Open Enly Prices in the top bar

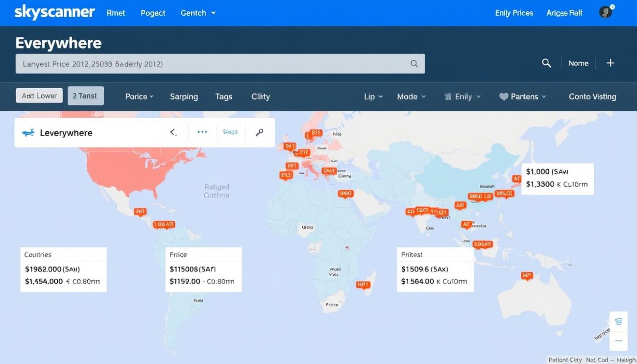[514, 13]
